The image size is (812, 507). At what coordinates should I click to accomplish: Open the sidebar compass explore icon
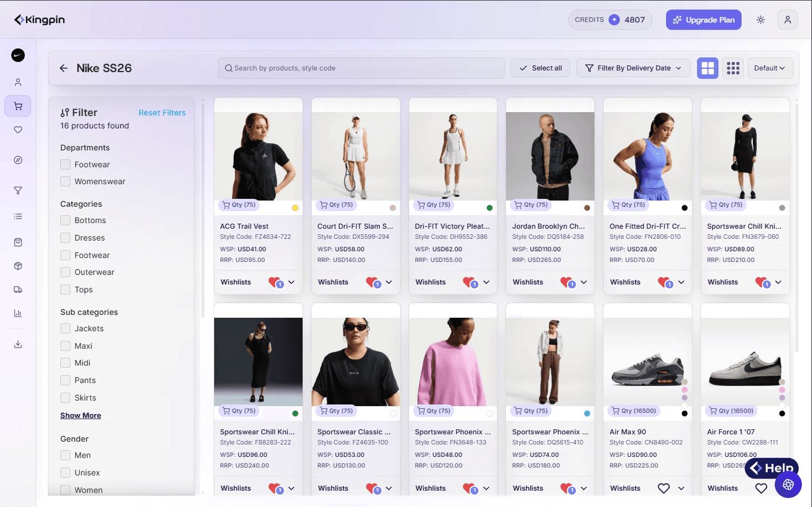18,160
